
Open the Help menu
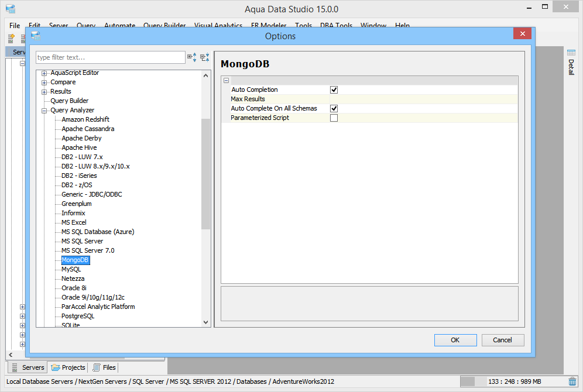point(402,25)
